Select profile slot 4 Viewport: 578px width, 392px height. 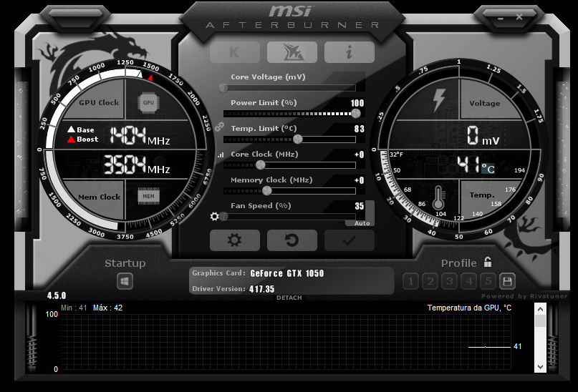(469, 282)
